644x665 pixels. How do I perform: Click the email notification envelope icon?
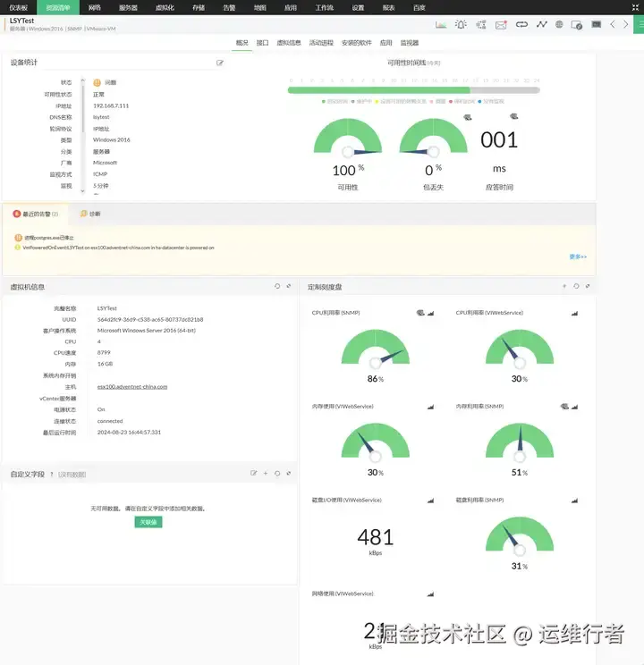click(501, 25)
